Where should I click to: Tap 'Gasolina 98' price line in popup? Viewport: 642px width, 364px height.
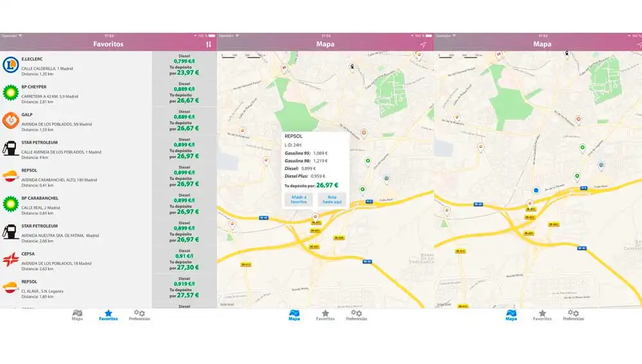[306, 161]
